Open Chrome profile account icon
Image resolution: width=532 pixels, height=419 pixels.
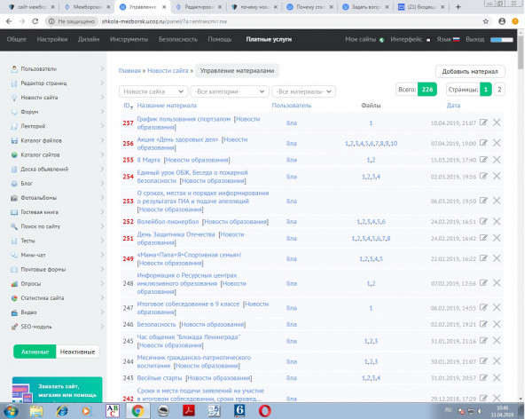coord(502,21)
